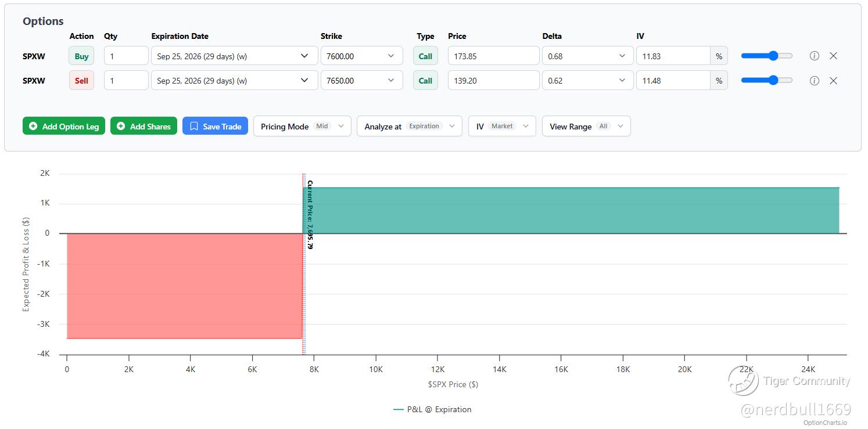Image resolution: width=868 pixels, height=429 pixels.
Task: Click the plus icon on Add Shares
Action: coord(121,126)
